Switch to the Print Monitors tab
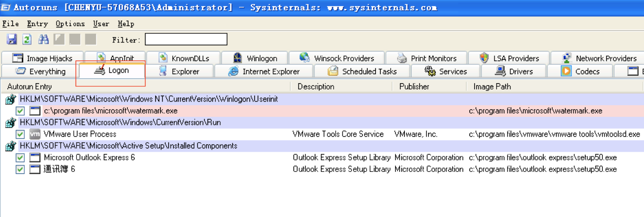 (x=426, y=58)
